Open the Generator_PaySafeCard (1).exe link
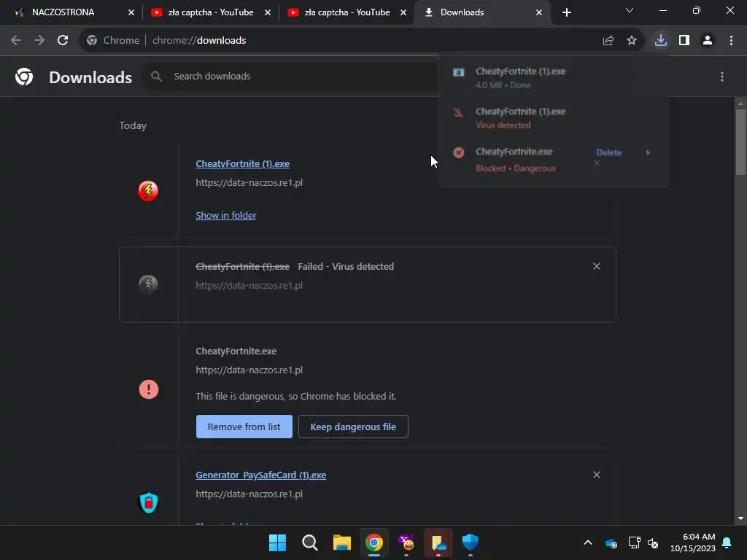This screenshot has height=560, width=747. click(x=261, y=475)
